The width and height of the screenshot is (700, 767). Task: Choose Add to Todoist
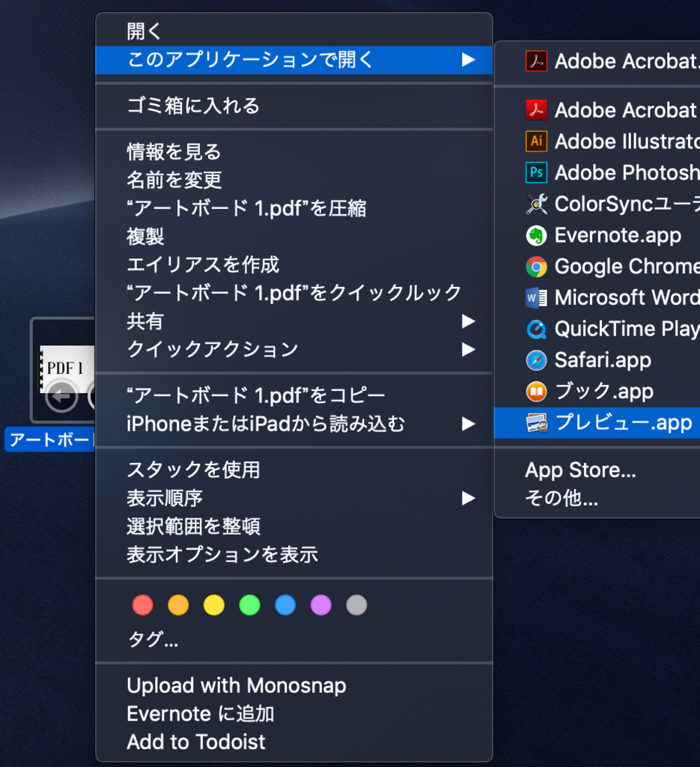click(x=294, y=742)
